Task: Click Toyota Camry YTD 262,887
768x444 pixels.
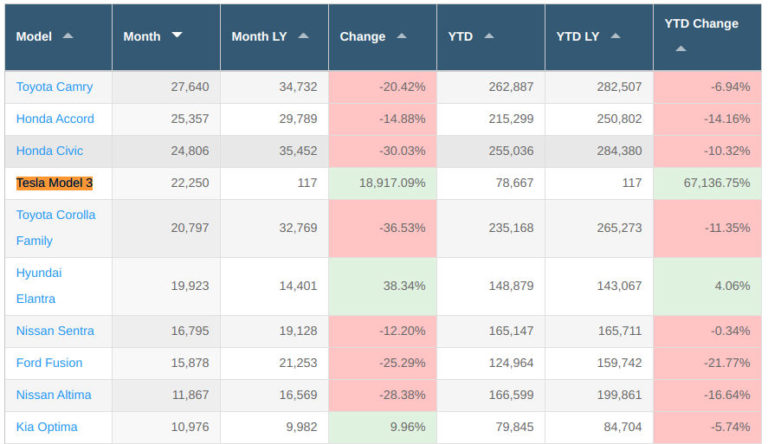Action: click(x=511, y=87)
